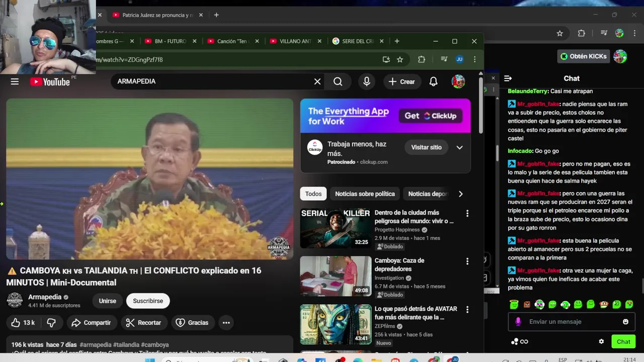Viewport: 644px width, 362px height.
Task: Open the Chrome media controls icon
Action: [x=444, y=59]
